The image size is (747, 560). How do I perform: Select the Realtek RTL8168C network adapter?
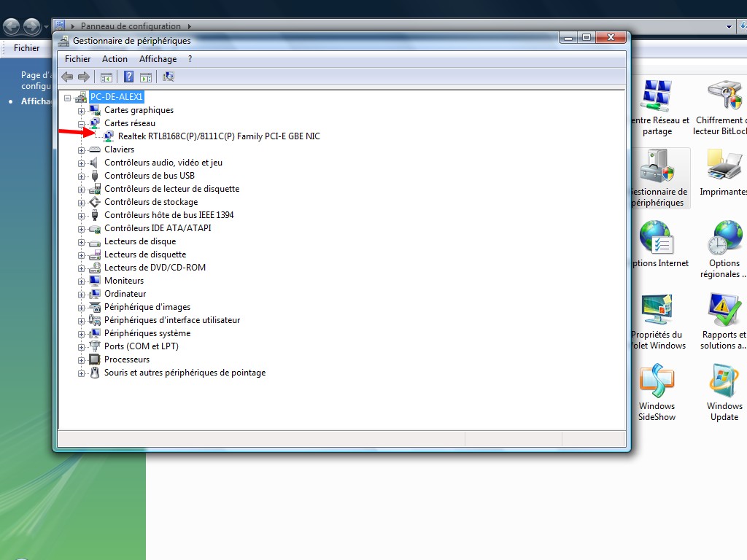219,136
